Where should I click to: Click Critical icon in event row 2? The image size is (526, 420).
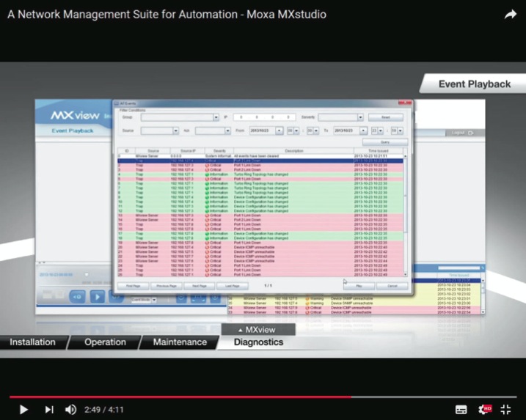(207, 166)
